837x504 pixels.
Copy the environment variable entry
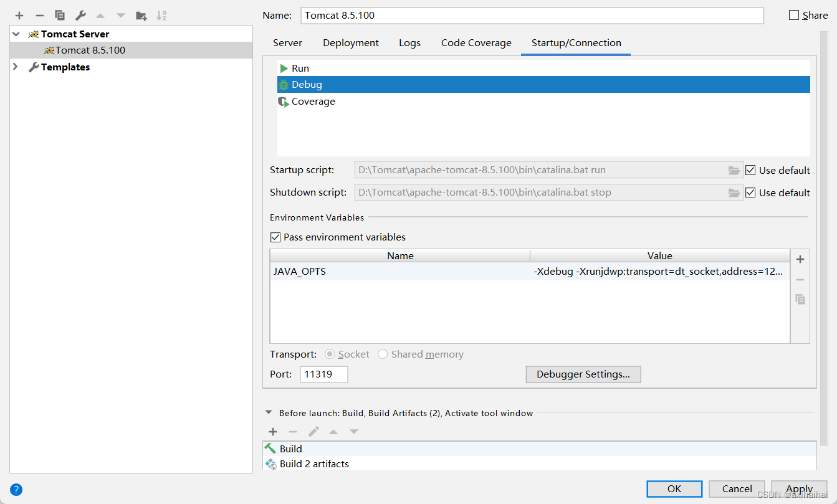click(x=800, y=300)
